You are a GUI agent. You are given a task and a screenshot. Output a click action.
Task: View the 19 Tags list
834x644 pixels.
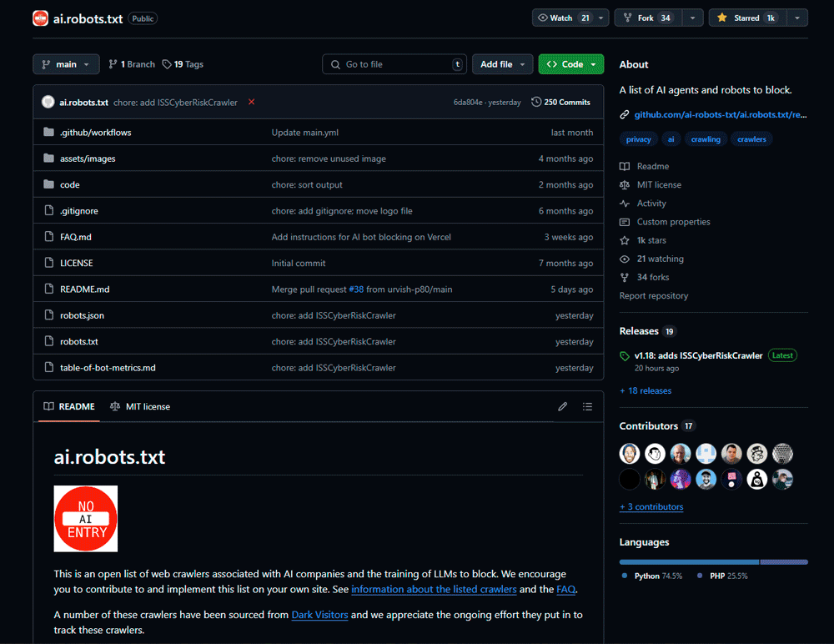pyautogui.click(x=183, y=64)
